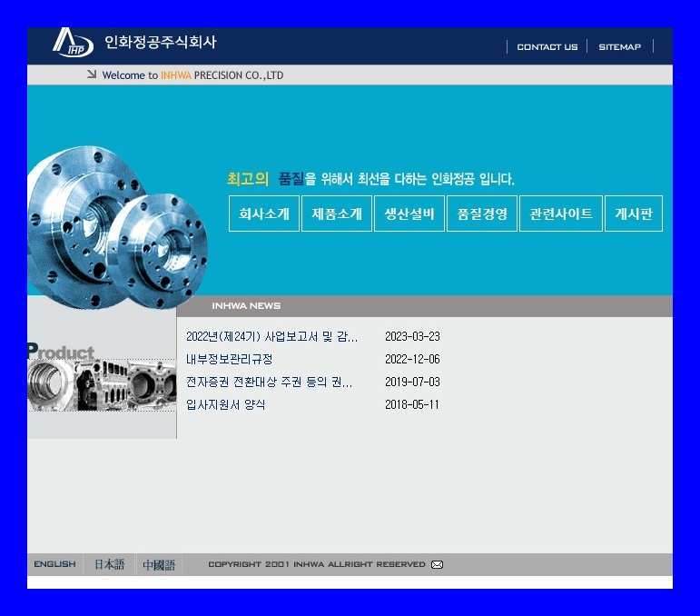
Task: Open the 게시판 menu
Action: 634,214
